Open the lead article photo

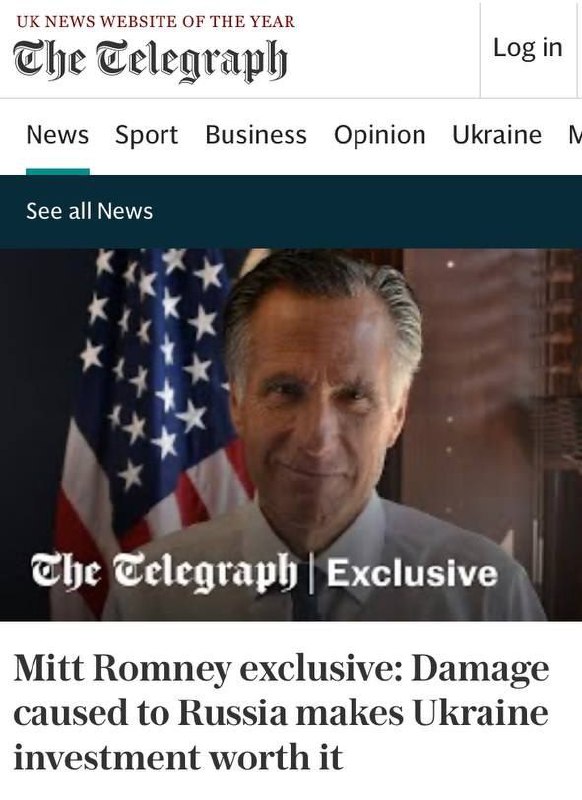pos(291,435)
